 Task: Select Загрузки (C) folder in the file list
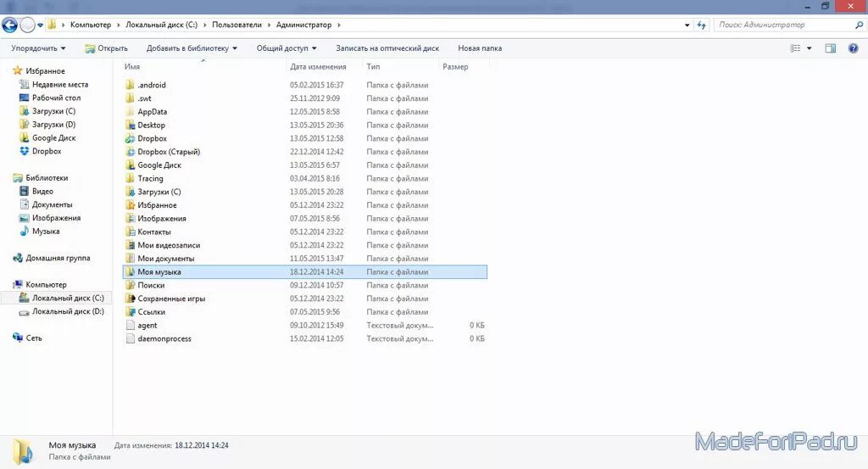pos(153,192)
